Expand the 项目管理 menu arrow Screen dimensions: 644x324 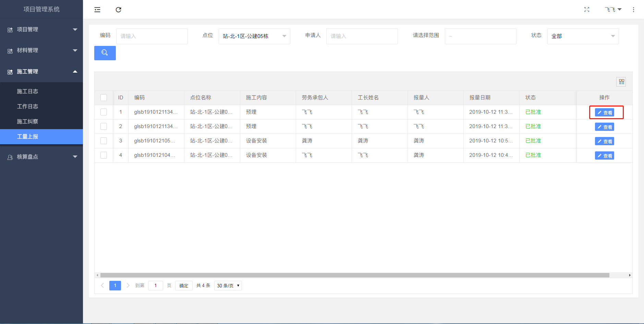point(75,29)
